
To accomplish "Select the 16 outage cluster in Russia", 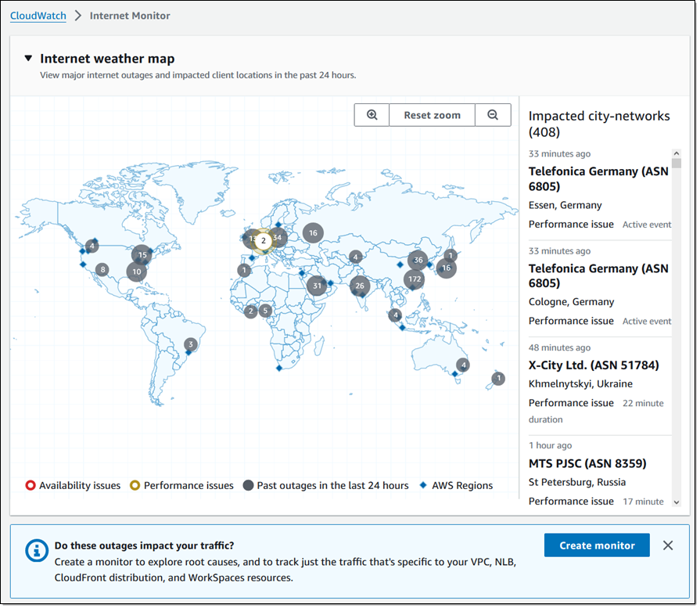I will click(x=314, y=234).
